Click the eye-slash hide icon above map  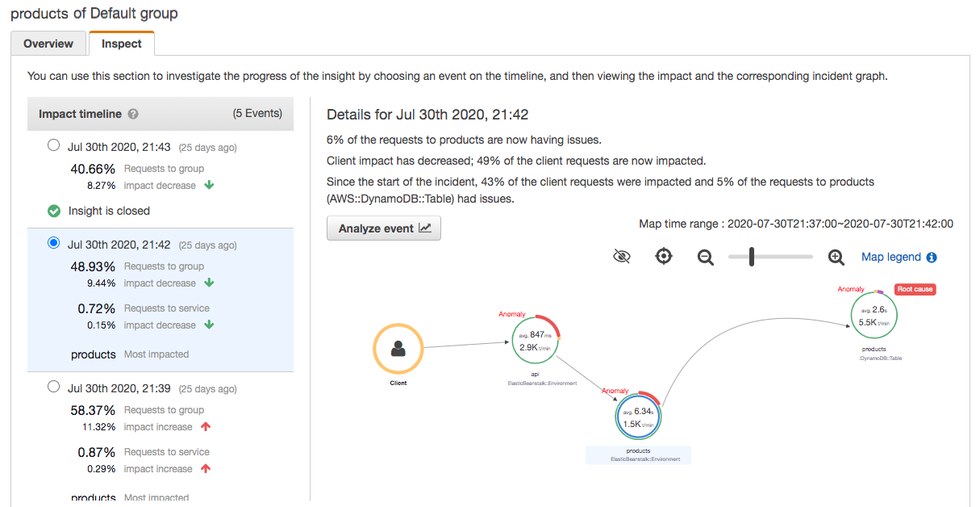pyautogui.click(x=621, y=257)
